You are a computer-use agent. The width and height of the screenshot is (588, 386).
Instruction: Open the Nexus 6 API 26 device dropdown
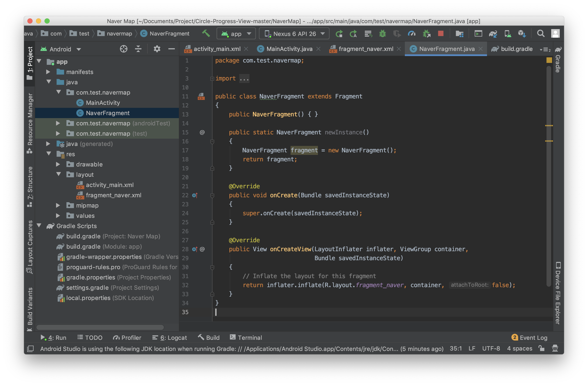tap(294, 34)
